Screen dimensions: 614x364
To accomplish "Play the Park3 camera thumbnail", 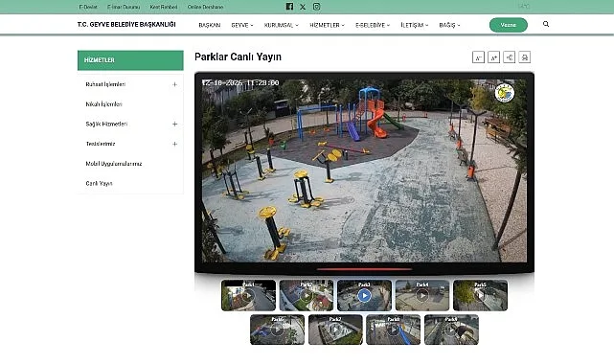I will (364, 295).
